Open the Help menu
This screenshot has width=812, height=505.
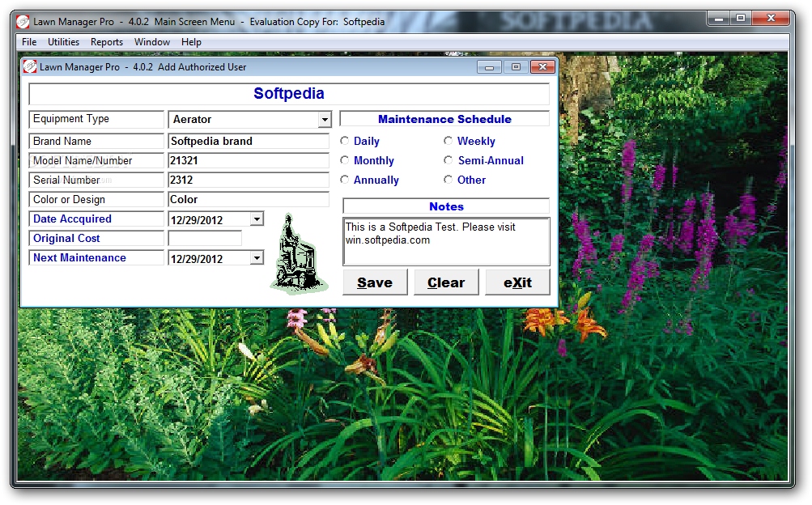point(191,42)
